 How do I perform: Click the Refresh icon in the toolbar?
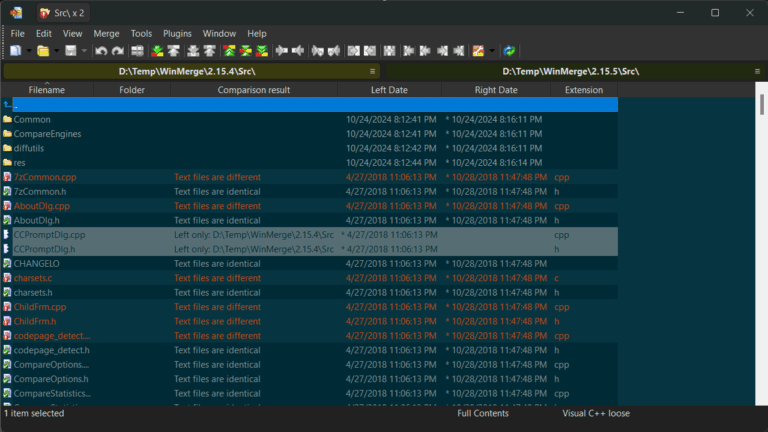pyautogui.click(x=509, y=51)
